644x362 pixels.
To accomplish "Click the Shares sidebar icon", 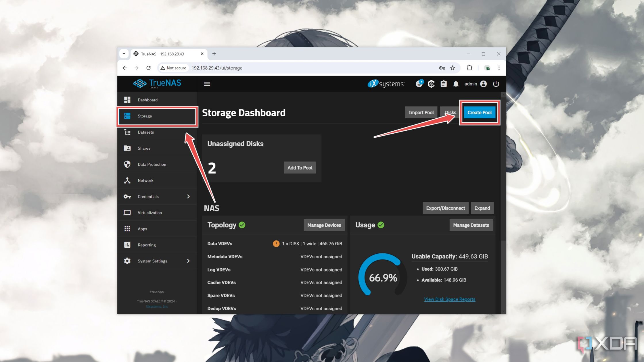I will click(127, 148).
